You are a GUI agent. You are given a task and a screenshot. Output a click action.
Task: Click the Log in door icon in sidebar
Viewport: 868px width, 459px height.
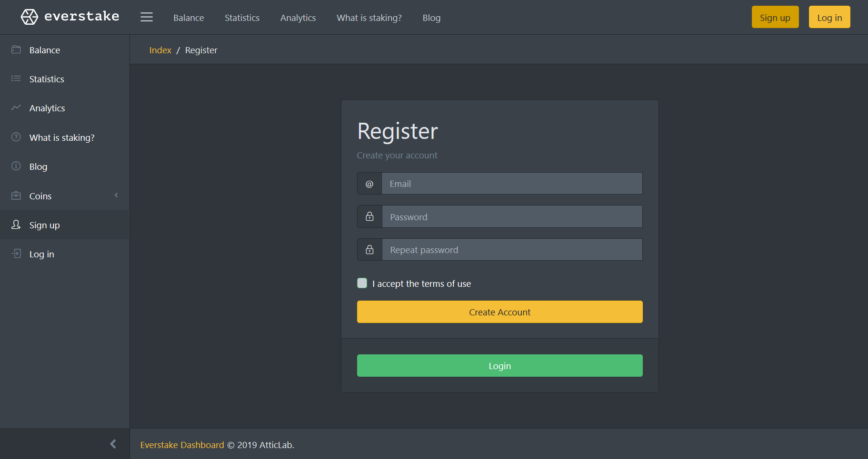pyautogui.click(x=16, y=254)
